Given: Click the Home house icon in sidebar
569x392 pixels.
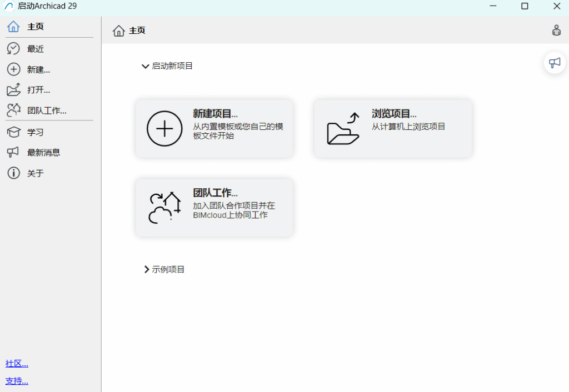Looking at the screenshot, I should pos(13,27).
